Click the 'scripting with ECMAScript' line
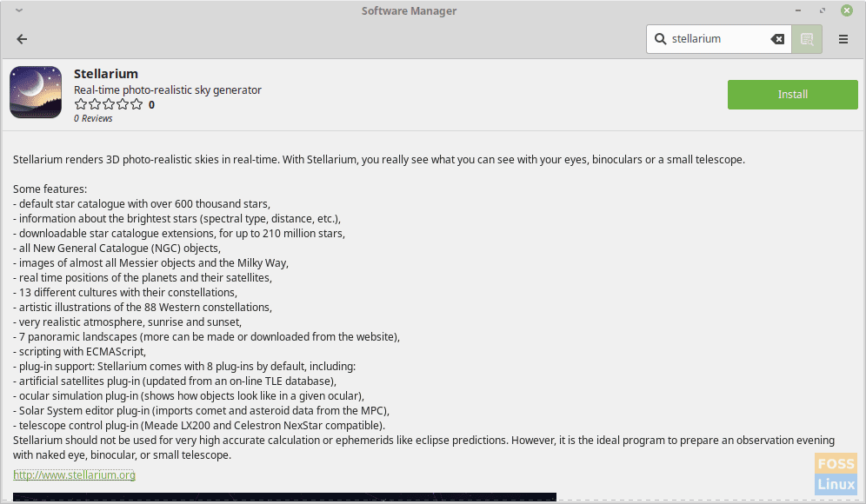 point(79,352)
